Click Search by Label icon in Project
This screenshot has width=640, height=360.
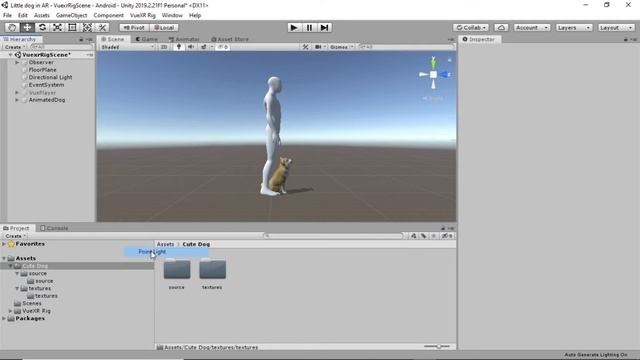click(x=424, y=236)
